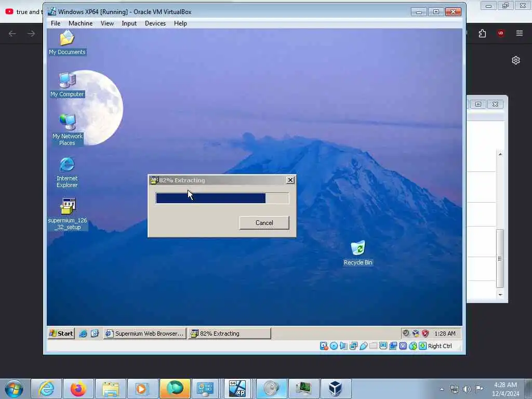Click the optical disc indicator in VirtualBox
Viewport: 532px width, 399px height.
point(334,345)
